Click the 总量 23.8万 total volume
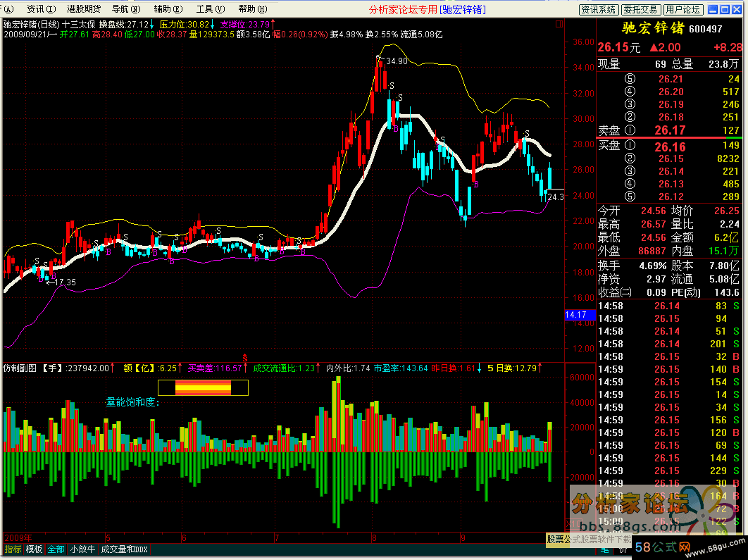The height and width of the screenshot is (560, 748). click(x=725, y=64)
